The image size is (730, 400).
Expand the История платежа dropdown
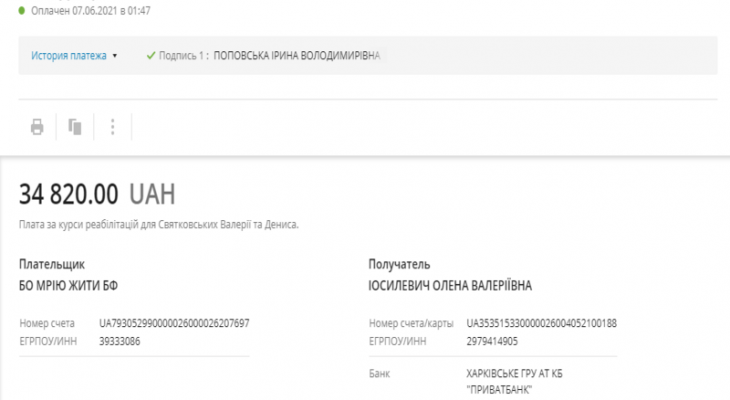[74, 55]
